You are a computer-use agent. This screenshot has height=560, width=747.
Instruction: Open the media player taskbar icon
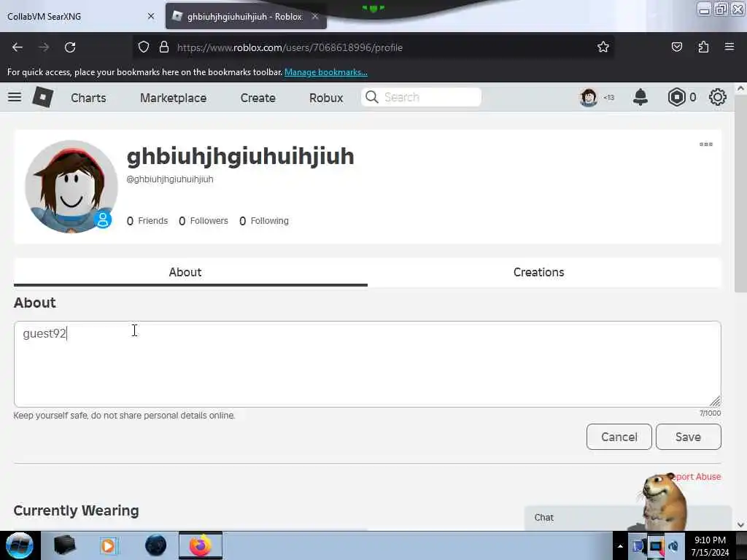point(108,545)
